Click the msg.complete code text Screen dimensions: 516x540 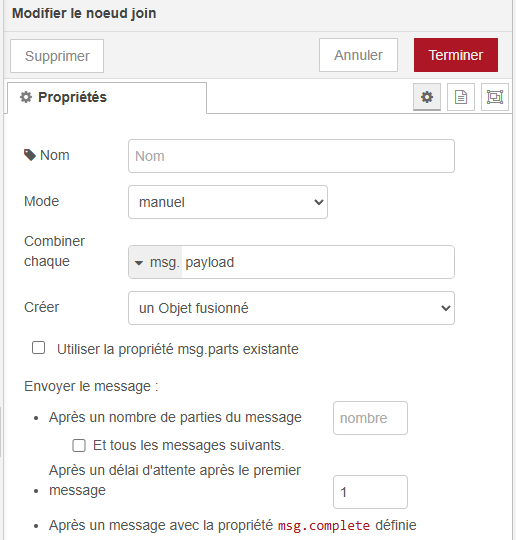pyautogui.click(x=324, y=526)
